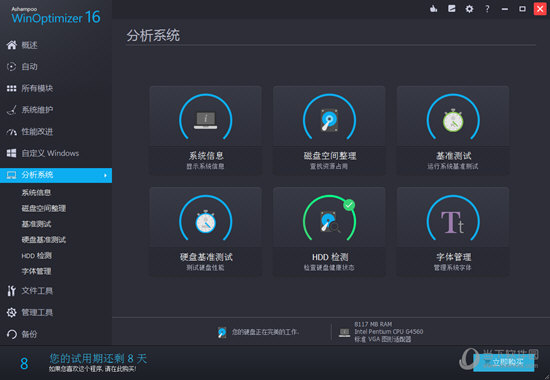Open 所有模块 grid icon
This screenshot has width=550, height=380.
[x=12, y=88]
